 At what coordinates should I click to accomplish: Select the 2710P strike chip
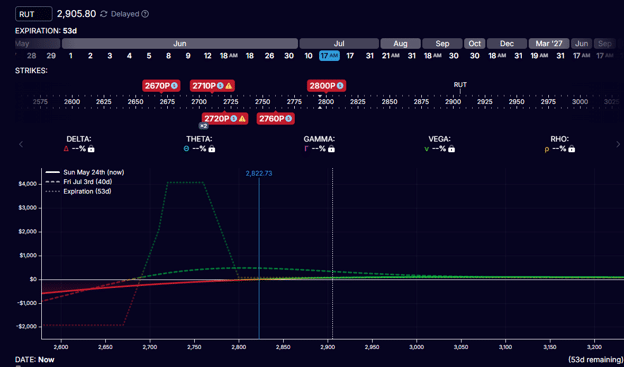212,86
